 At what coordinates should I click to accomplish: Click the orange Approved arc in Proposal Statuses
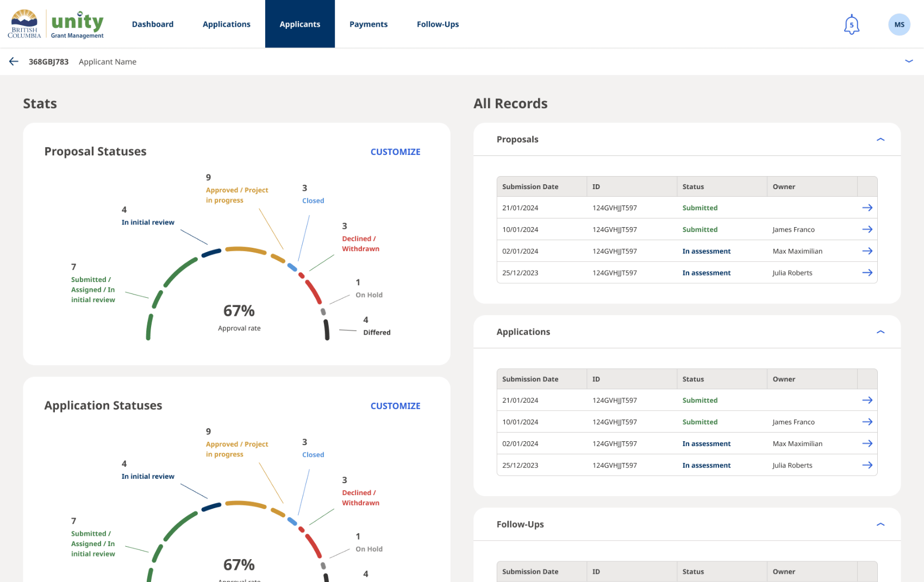click(246, 250)
